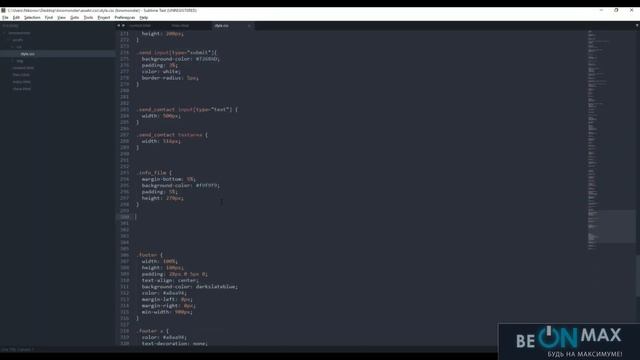Click the line and column status bar text
640x360 pixels.
click(x=18, y=350)
